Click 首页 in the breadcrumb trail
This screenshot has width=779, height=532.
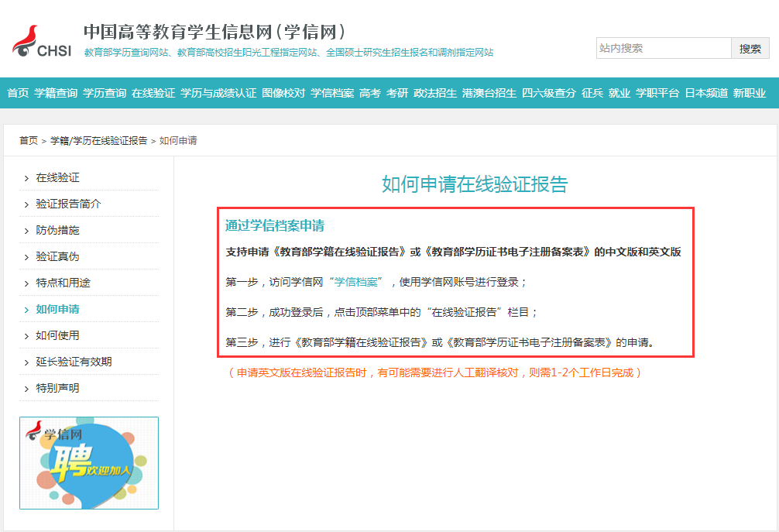tap(29, 141)
